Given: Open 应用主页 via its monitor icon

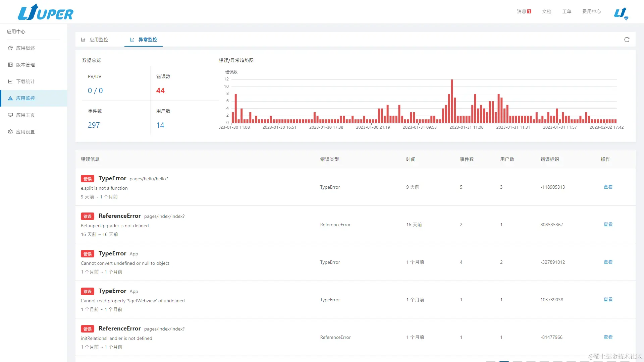Looking at the screenshot, I should coord(10,115).
